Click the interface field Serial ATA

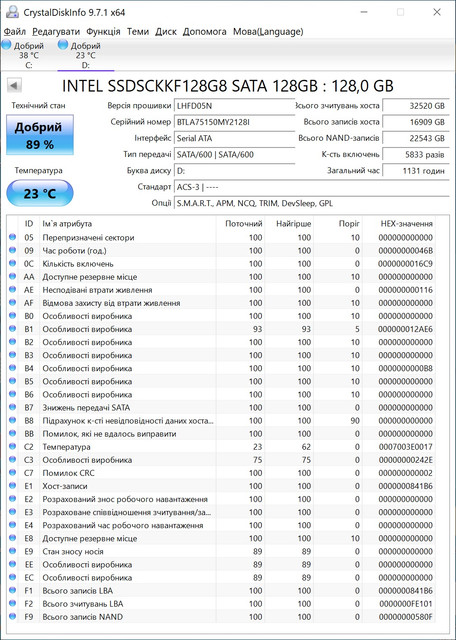tap(234, 138)
